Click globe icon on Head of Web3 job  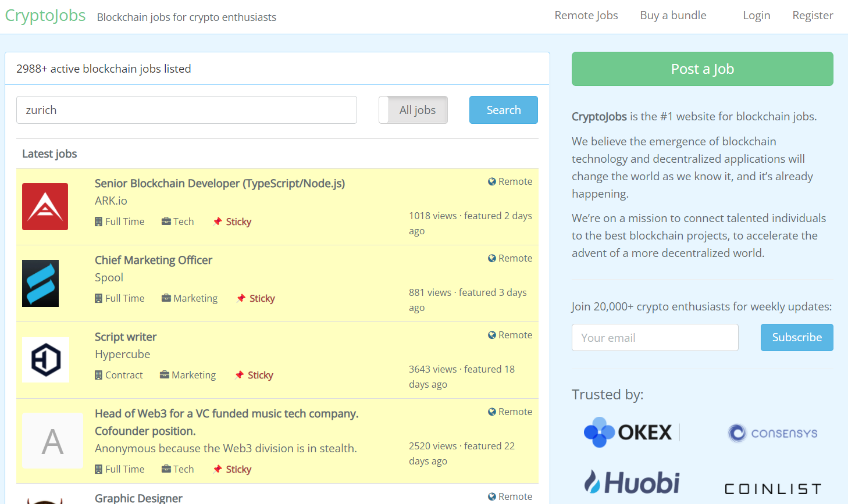point(492,412)
